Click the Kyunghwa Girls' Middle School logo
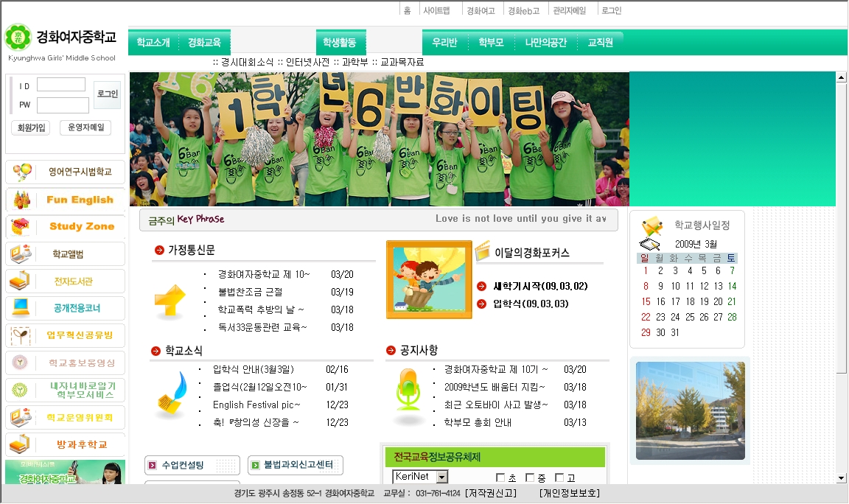This screenshot has height=504, width=849. [x=60, y=41]
